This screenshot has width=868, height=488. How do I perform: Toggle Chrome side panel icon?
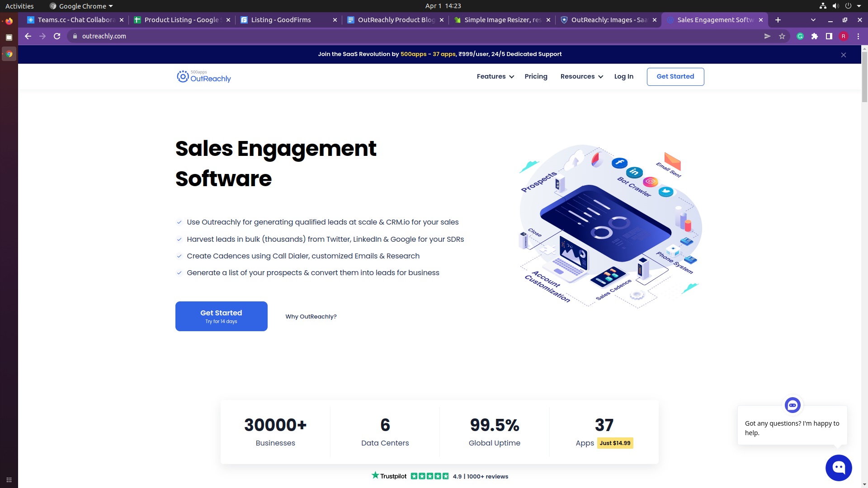(x=829, y=36)
